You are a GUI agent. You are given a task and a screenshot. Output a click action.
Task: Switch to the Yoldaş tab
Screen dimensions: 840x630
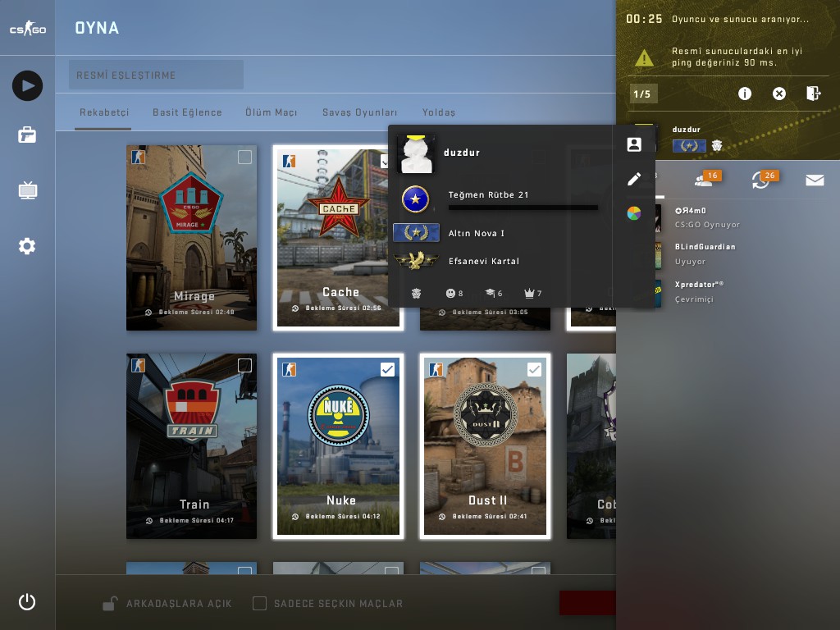438,112
